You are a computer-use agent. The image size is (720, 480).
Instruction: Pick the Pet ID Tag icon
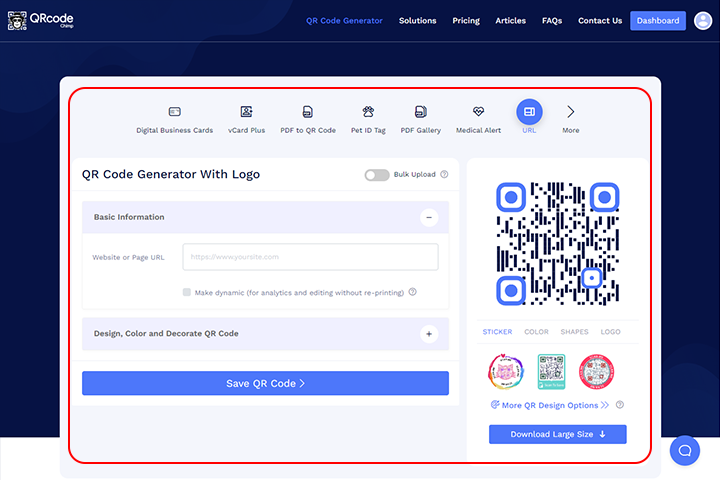pos(368,112)
